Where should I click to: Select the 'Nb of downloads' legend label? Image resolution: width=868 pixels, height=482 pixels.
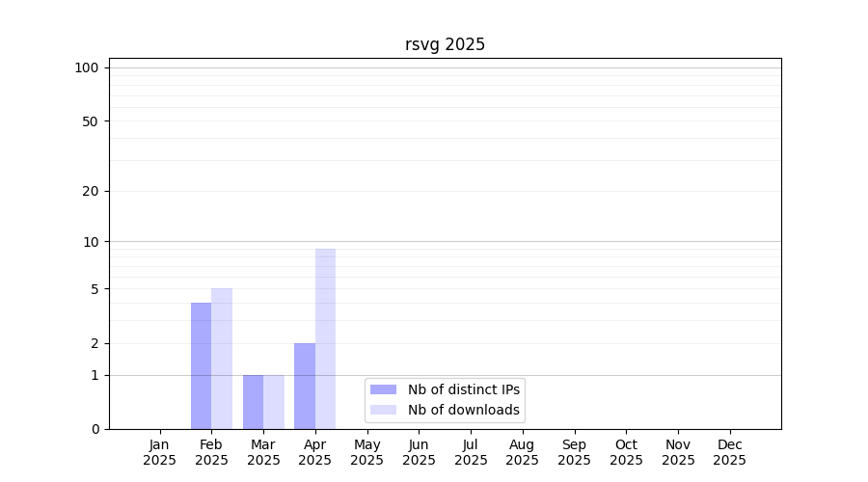(x=463, y=410)
